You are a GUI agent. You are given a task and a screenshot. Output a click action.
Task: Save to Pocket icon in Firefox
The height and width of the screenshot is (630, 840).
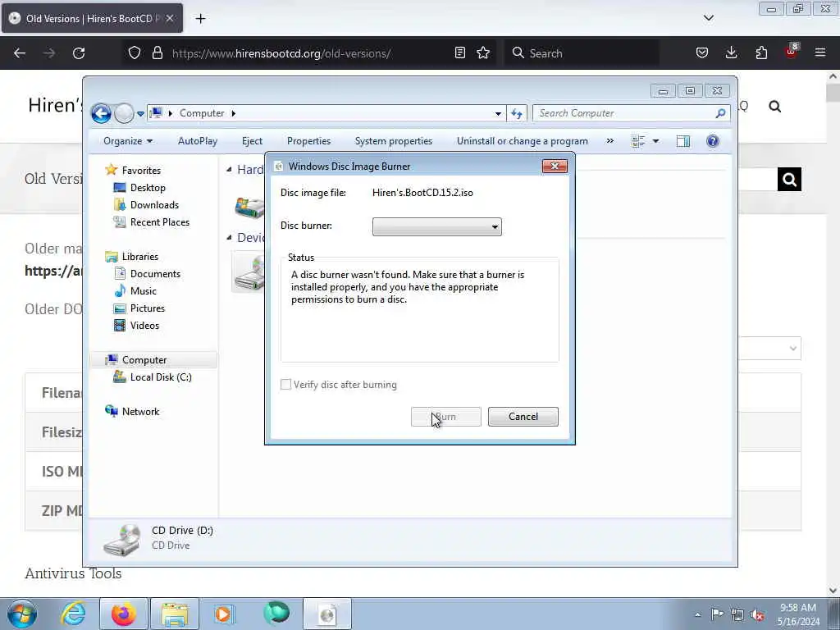(702, 52)
